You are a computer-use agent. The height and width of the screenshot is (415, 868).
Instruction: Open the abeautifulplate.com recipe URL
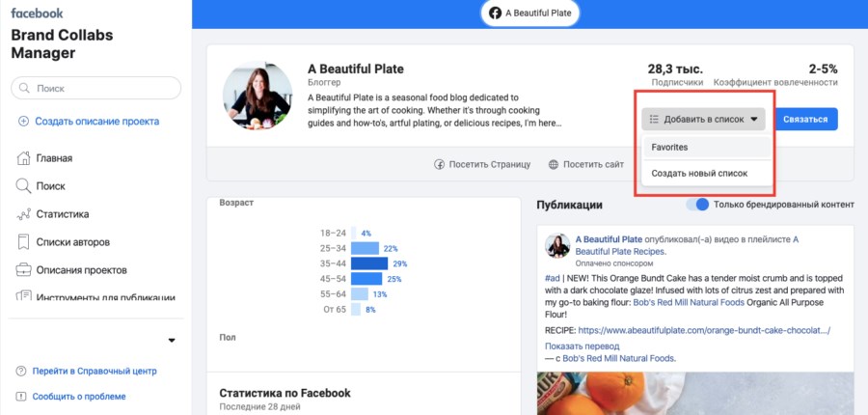click(x=704, y=331)
